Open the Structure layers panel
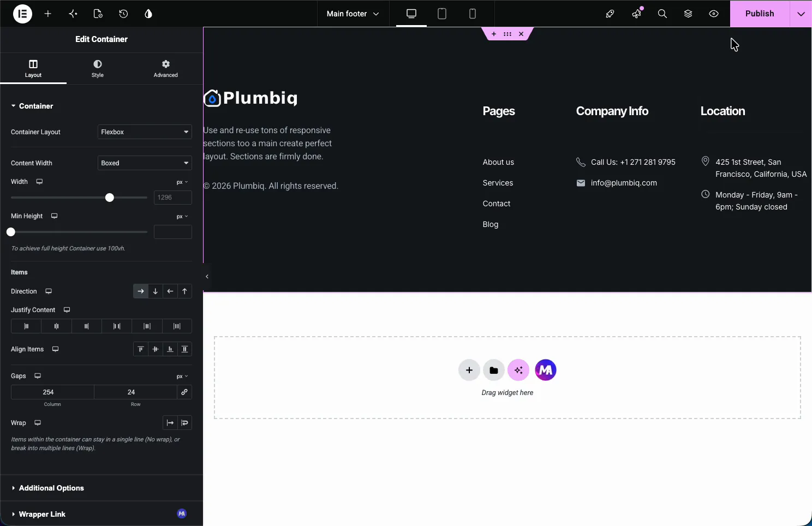The height and width of the screenshot is (526, 812). pyautogui.click(x=688, y=14)
